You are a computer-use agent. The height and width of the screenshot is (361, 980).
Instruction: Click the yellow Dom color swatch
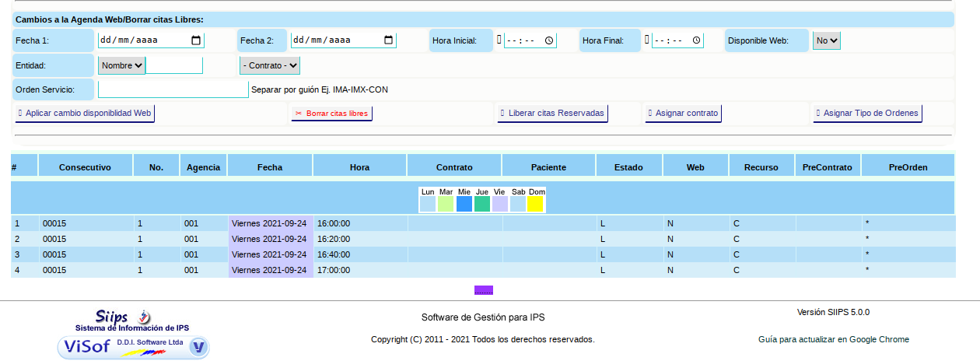click(x=535, y=204)
